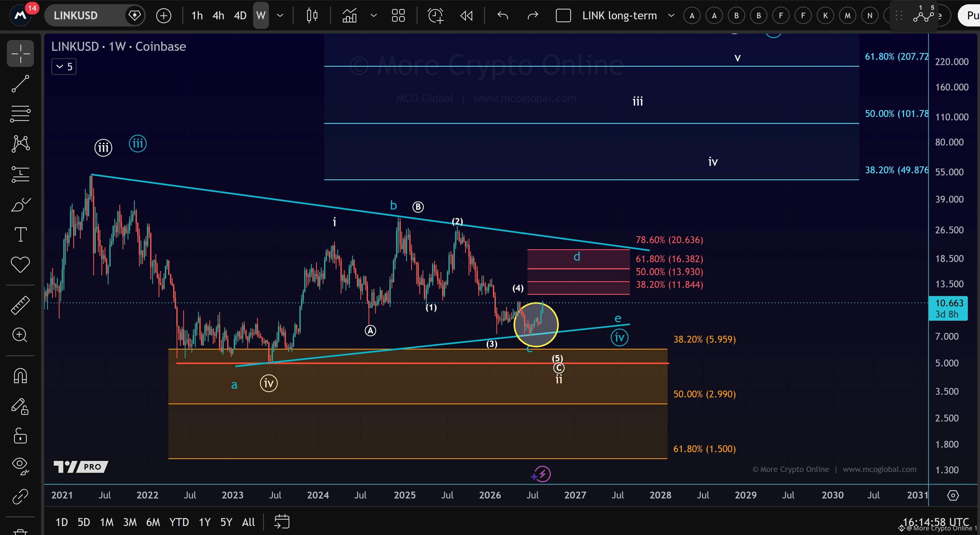Viewport: 980px width, 535px height.
Task: Click the M circle toolbar button
Action: pos(848,16)
